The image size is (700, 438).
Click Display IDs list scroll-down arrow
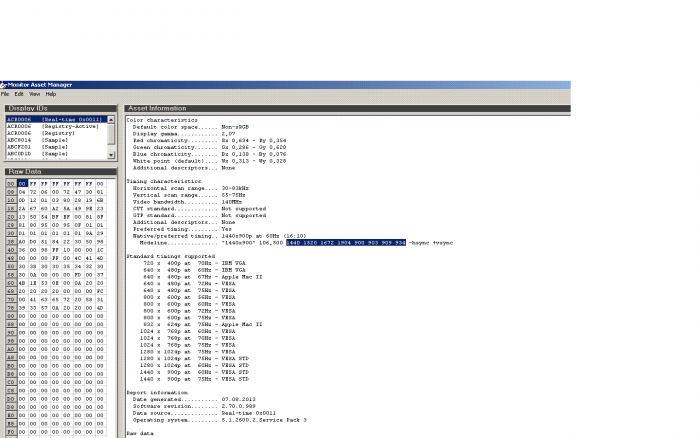[111, 155]
